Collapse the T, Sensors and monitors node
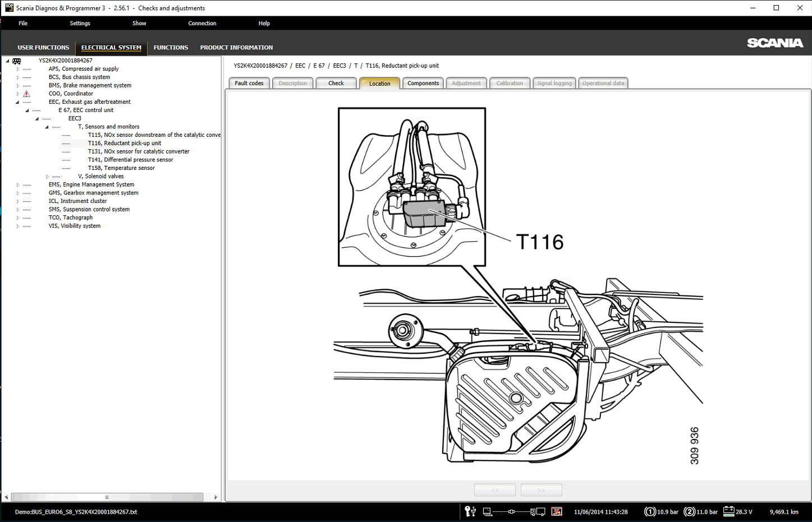 pyautogui.click(x=47, y=127)
